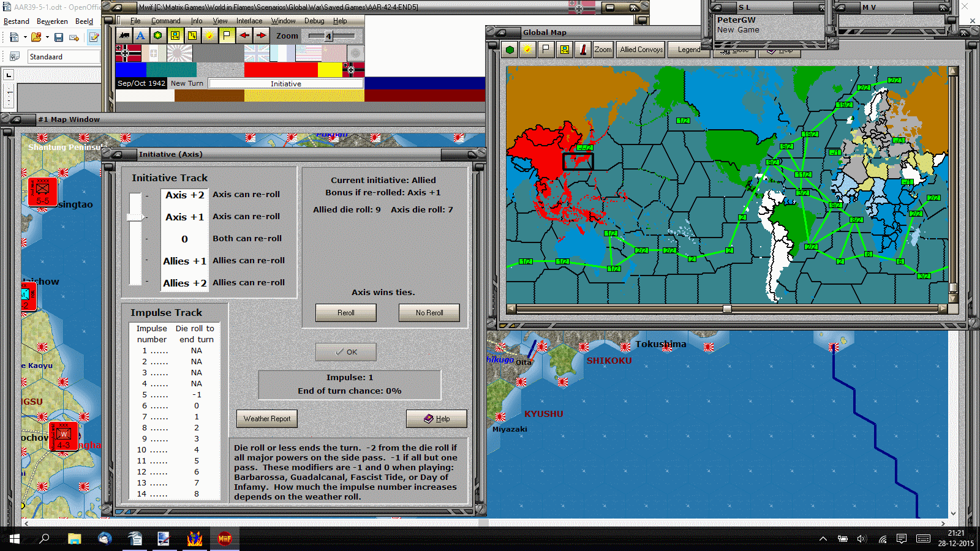Show hidden system tray icons chevron
The image size is (980, 551).
[x=823, y=539]
